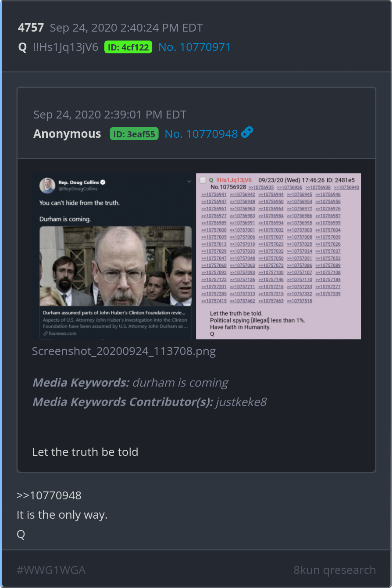Open quoted post link No. 10770948
This screenshot has width=392, height=588.
click(201, 134)
